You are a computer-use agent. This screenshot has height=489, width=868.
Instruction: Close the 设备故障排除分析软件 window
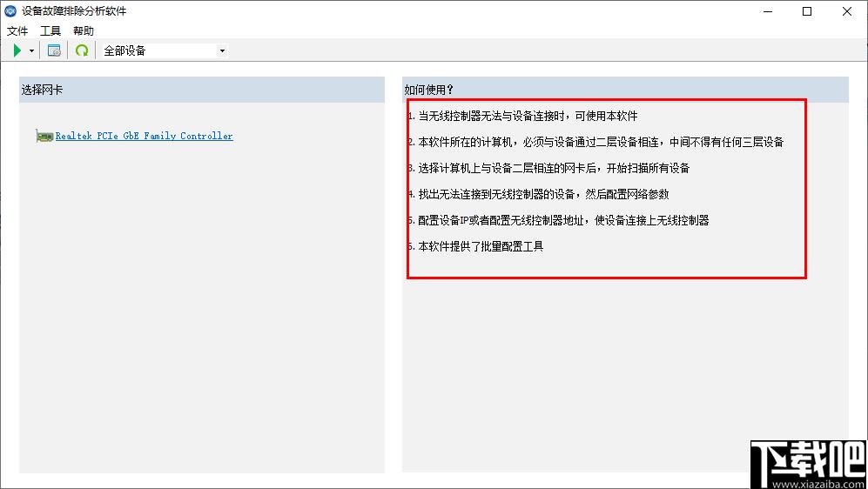[x=847, y=11]
